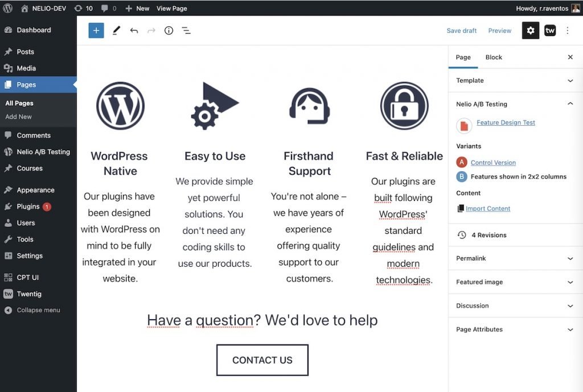The width and height of the screenshot is (583, 392).
Task: Expand the Template panel
Action: tap(515, 81)
